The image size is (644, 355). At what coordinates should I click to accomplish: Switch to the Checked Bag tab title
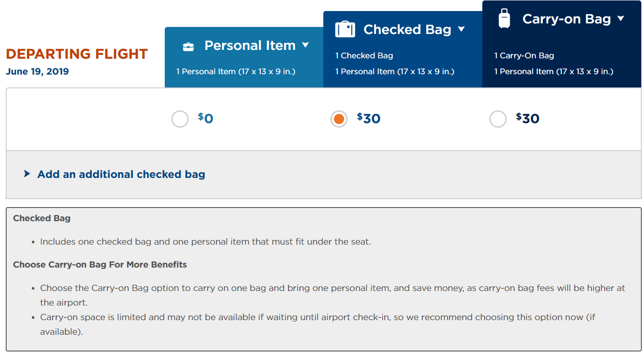coord(407,30)
